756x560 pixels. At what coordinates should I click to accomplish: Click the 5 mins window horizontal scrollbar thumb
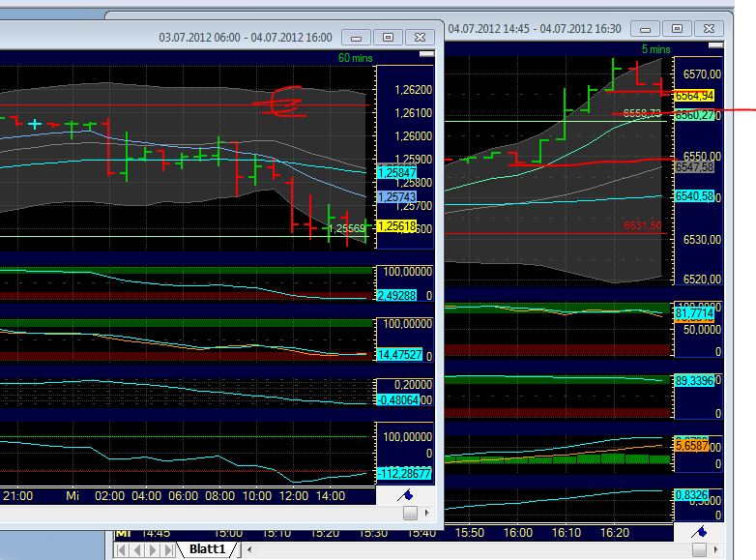pyautogui.click(x=699, y=549)
